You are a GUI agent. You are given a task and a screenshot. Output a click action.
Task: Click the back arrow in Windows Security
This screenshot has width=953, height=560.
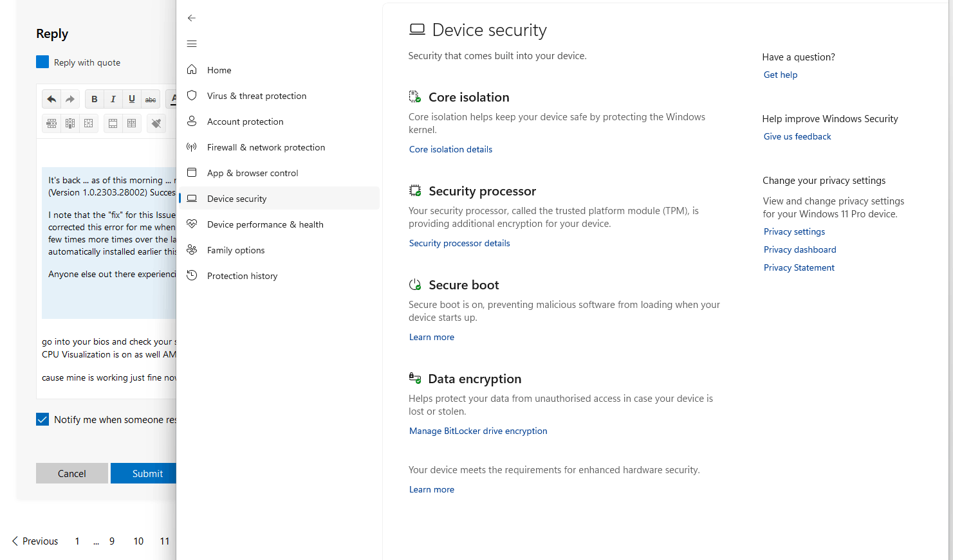point(192,18)
